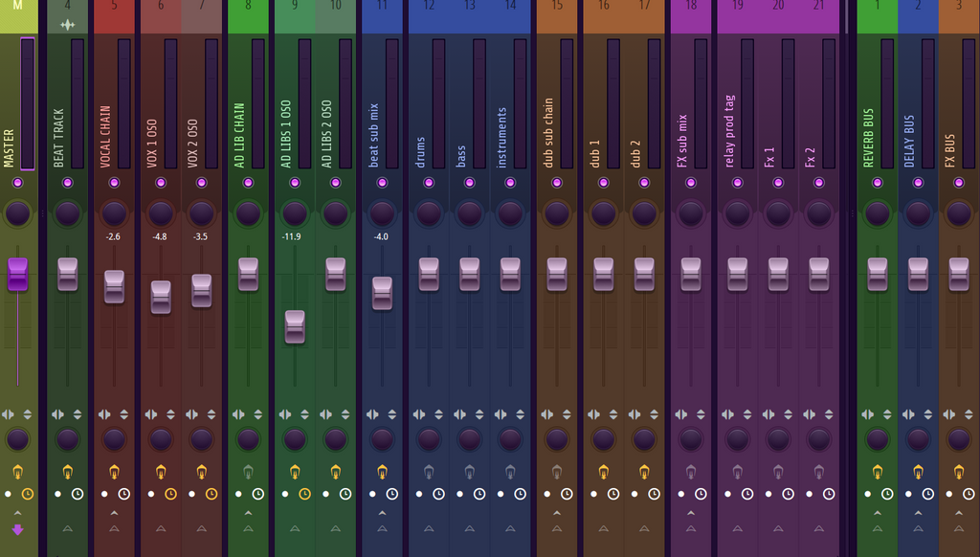Select the purple track 18 header
The image size is (980, 557).
[691, 16]
